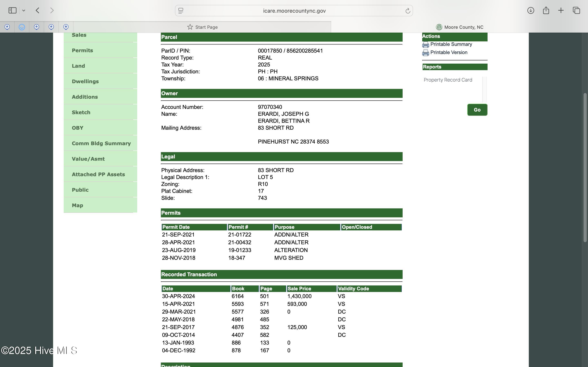This screenshot has width=588, height=367.
Task: Show the tab overview icon
Action: tap(576, 10)
